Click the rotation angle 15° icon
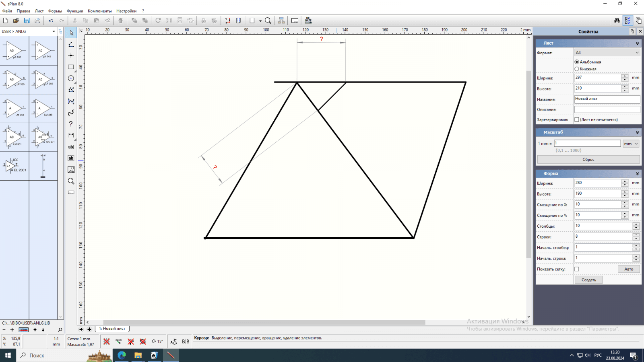Image resolution: width=644 pixels, height=362 pixels. (157, 341)
